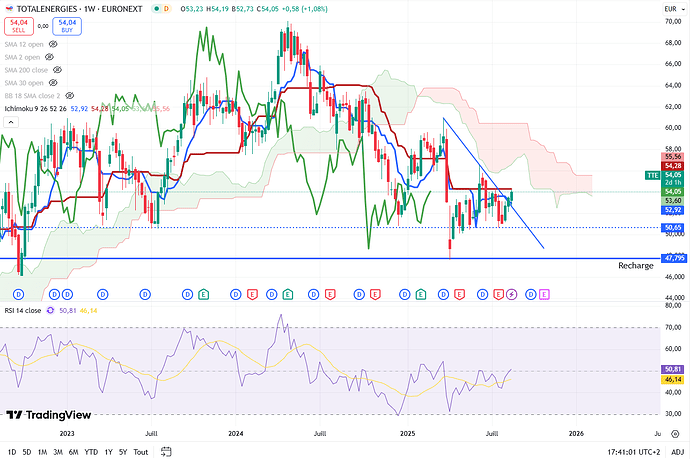Click the leftmost dividend D marker

coord(18,294)
